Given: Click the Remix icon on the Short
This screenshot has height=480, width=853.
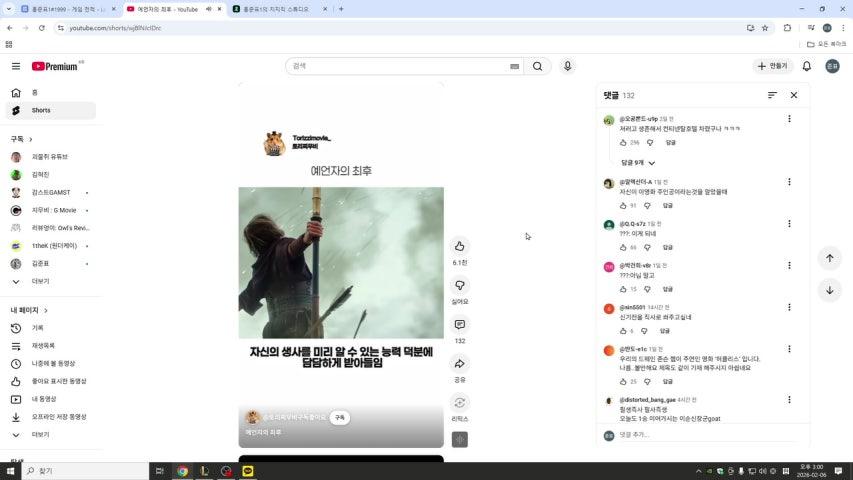Looking at the screenshot, I should pyautogui.click(x=459, y=403).
